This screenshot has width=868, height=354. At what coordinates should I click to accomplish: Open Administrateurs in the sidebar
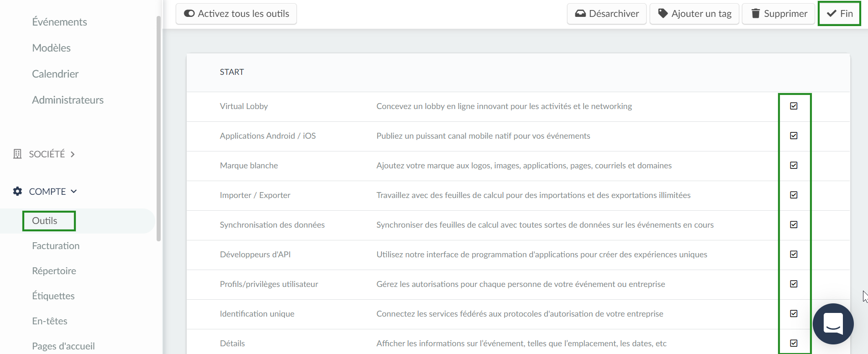pos(68,100)
